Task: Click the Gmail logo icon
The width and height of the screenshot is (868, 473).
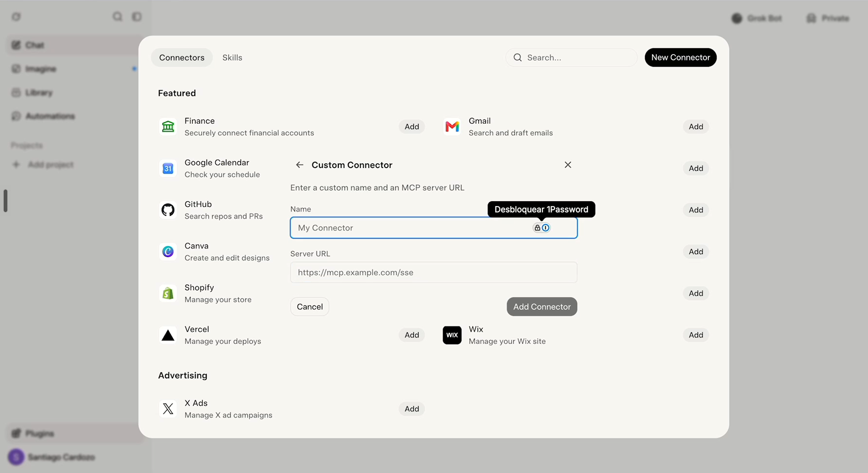Action: point(452,127)
